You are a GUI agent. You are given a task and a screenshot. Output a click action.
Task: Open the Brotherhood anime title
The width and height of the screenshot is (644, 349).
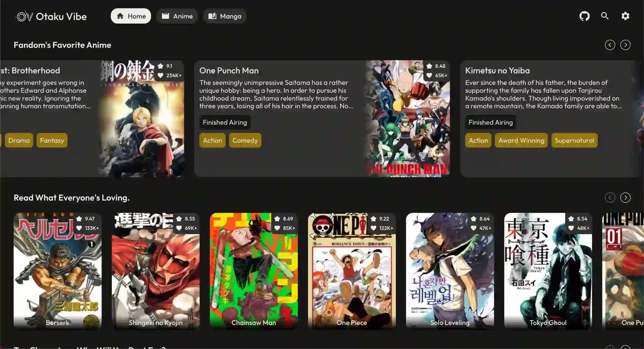30,71
